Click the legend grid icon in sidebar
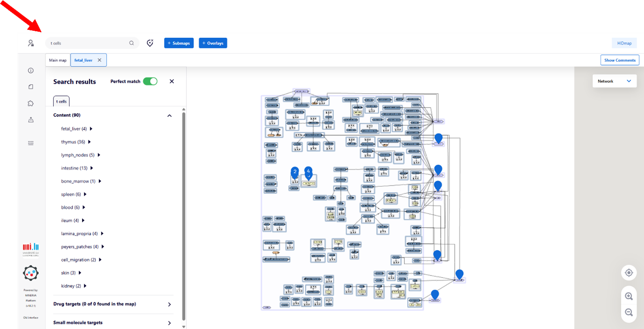644x329 pixels. (30, 143)
